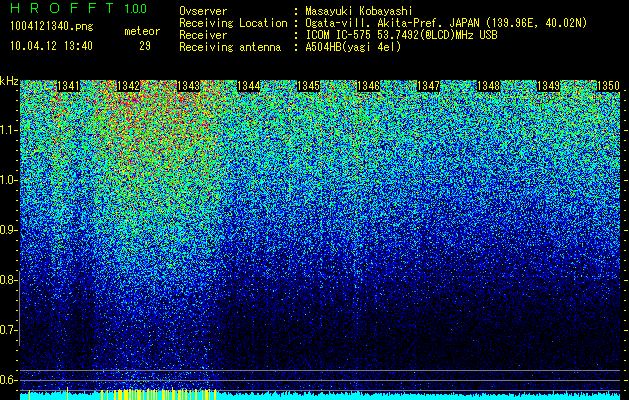Click the name Masayuki Kobayashi
This screenshot has width=629, height=400.
(359, 11)
